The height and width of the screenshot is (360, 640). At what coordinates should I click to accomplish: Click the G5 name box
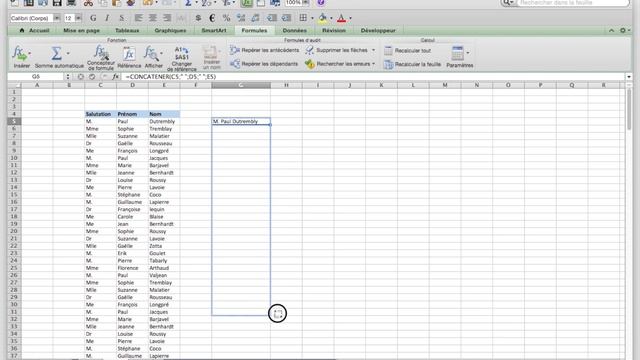click(36, 77)
